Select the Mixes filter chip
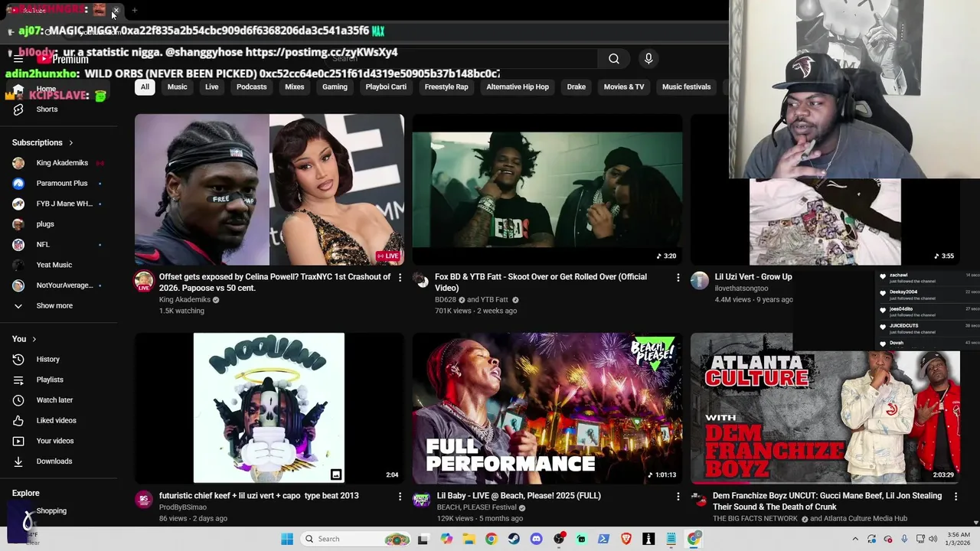Viewport: 980px width, 551px height. (x=295, y=86)
